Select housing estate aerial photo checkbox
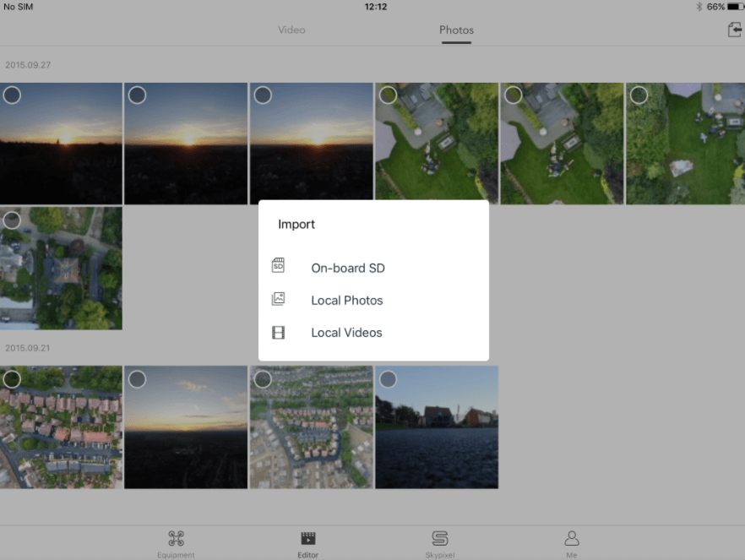 point(263,379)
